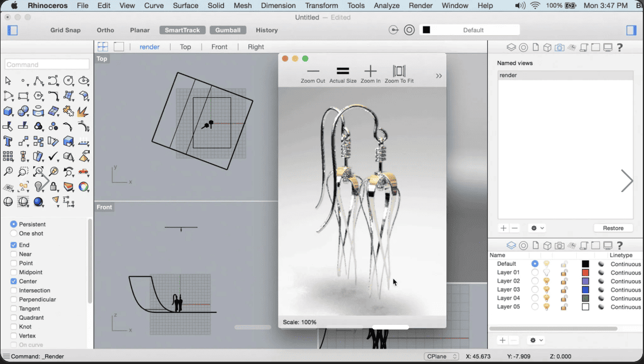Change Layer 03 blue color swatch
This screenshot has width=644, height=364.
[x=585, y=290]
